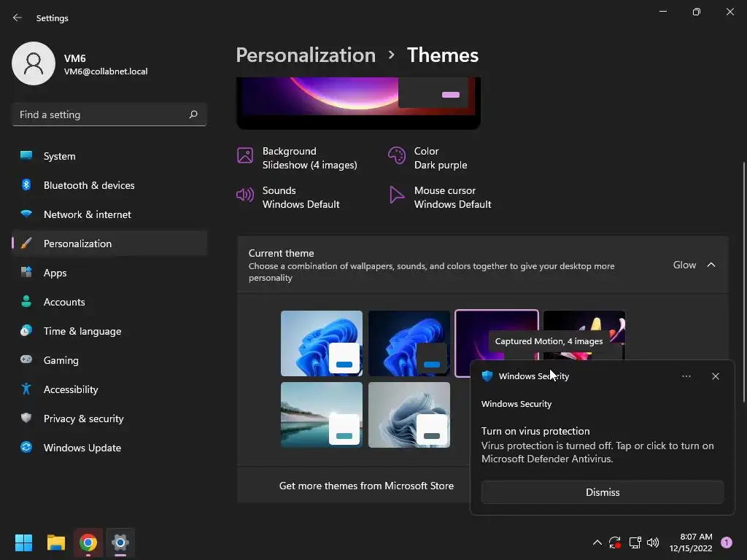Open Apps settings page

click(109, 273)
